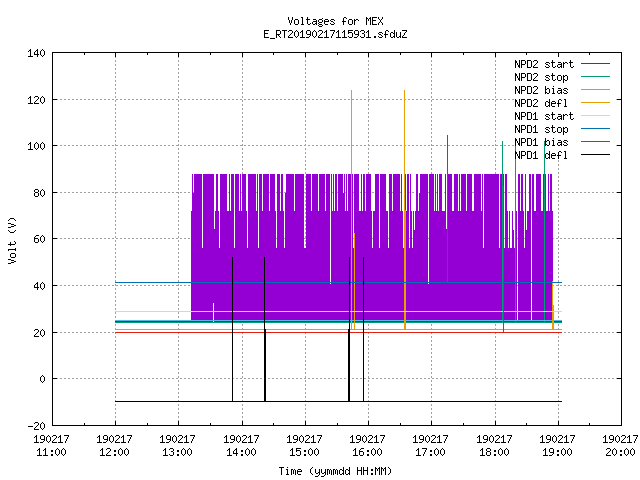The image size is (640, 480).
Task: Click the orange NPD2 defl legend line
Action: 596,102
